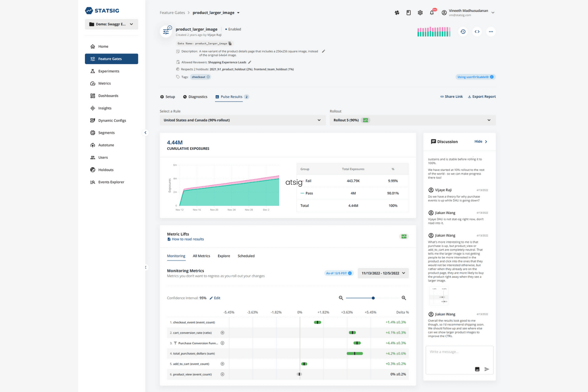Open the image thumbnail in Jiakan Wang's comment
The width and height of the screenshot is (588, 392).
pos(439,296)
